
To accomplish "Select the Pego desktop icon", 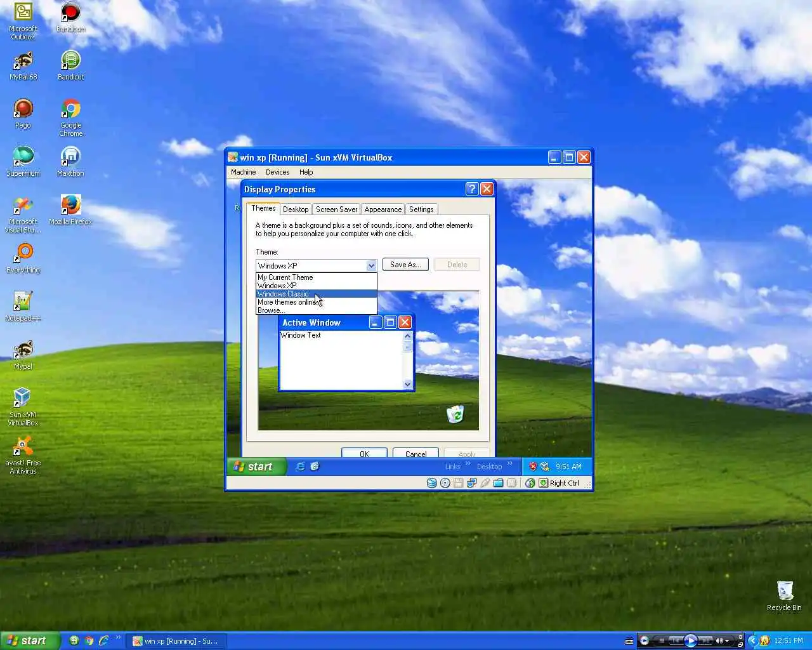I will point(23,114).
